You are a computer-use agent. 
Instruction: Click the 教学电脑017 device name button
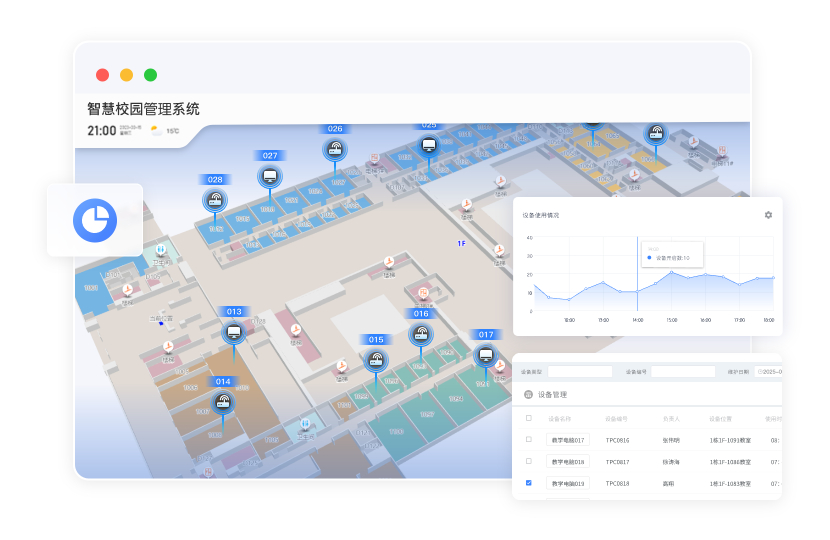[568, 440]
